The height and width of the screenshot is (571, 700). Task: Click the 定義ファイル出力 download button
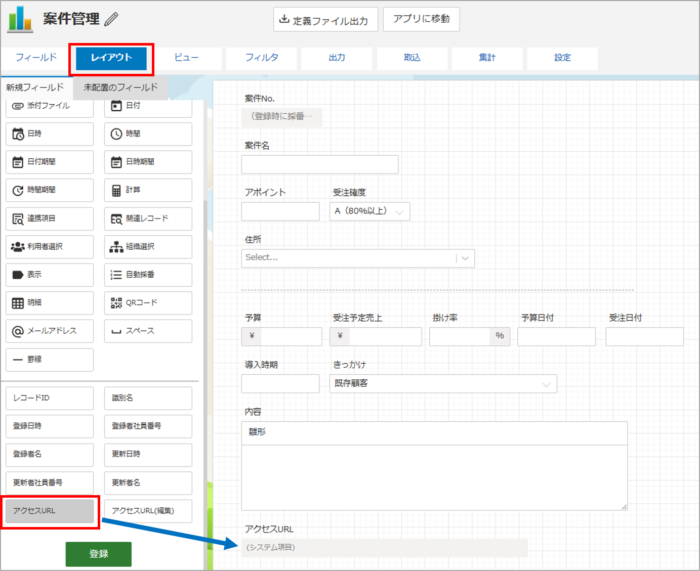[325, 20]
